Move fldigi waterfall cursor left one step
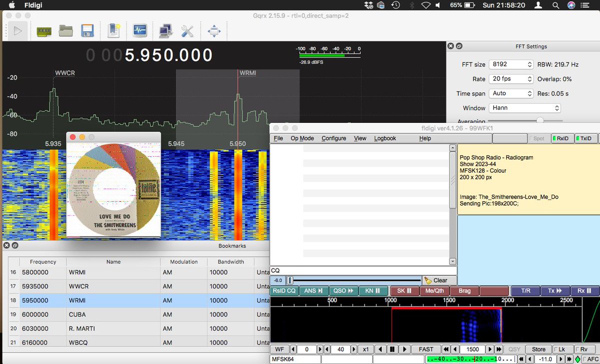 point(381,350)
